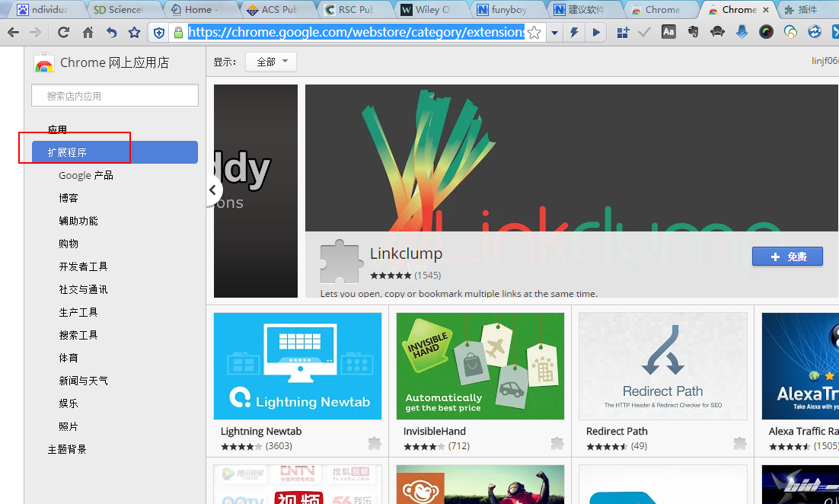Click the Redirect Path title text

(x=617, y=431)
